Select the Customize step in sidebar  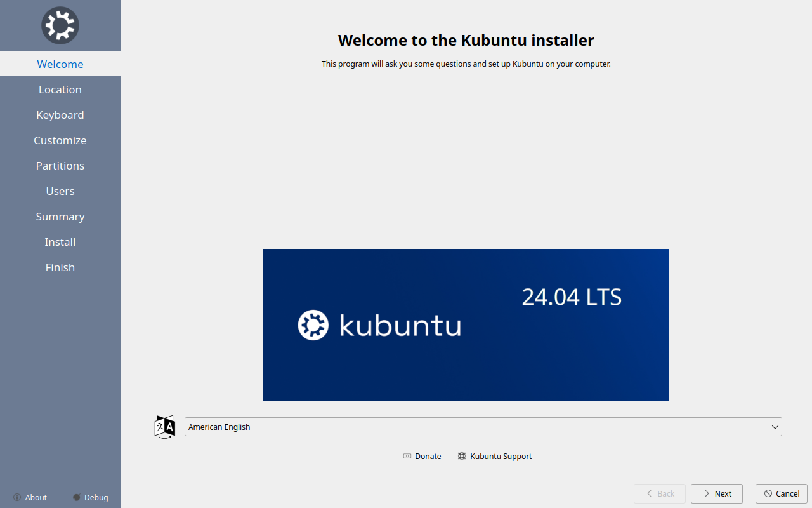pyautogui.click(x=60, y=140)
